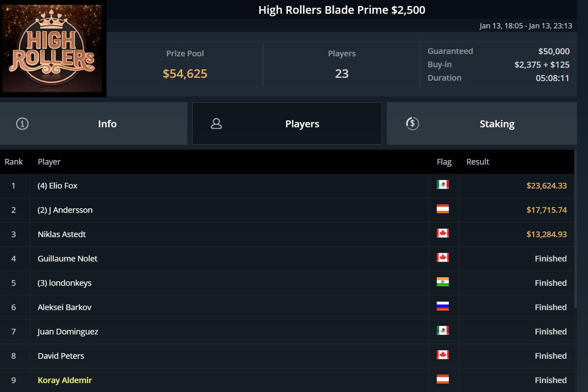This screenshot has height=392, width=588.
Task: Click Niklas Astedt's Canada flag icon
Action: [x=442, y=233]
